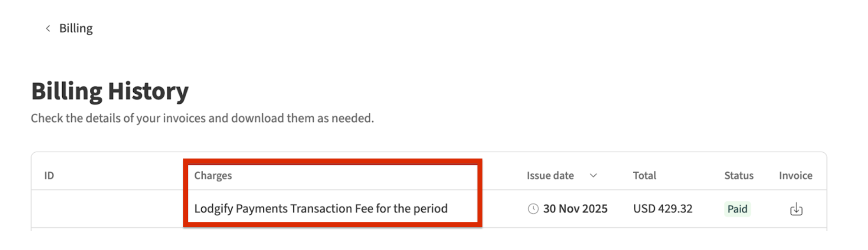
Task: Click the Issue date column header
Action: (550, 176)
